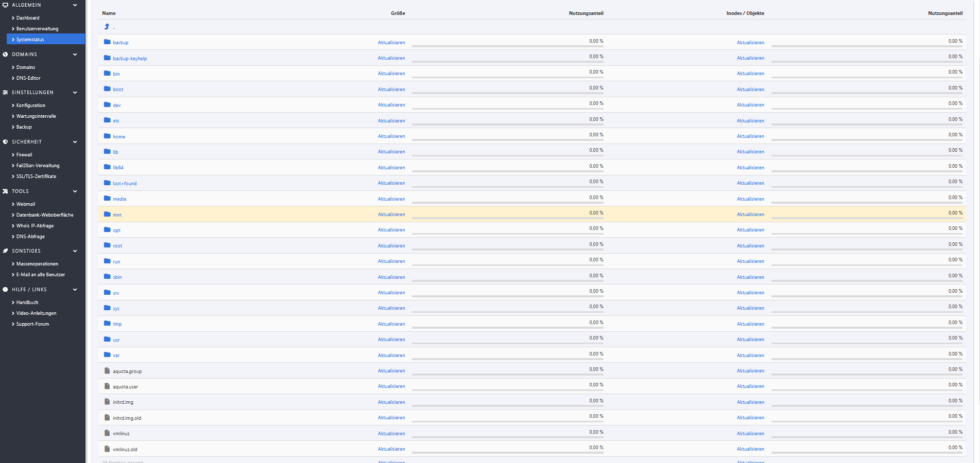Click the folder icon beside etc

coord(107,120)
